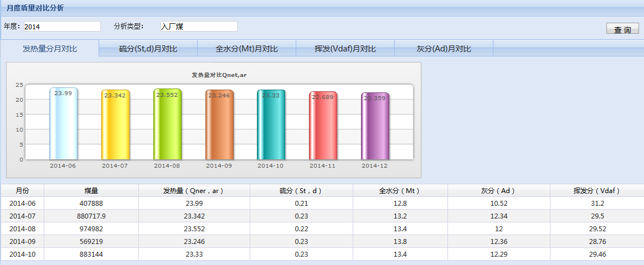Open the 硫分(St,d)月对比 tab
The width and height of the screenshot is (644, 265).
pyautogui.click(x=148, y=49)
